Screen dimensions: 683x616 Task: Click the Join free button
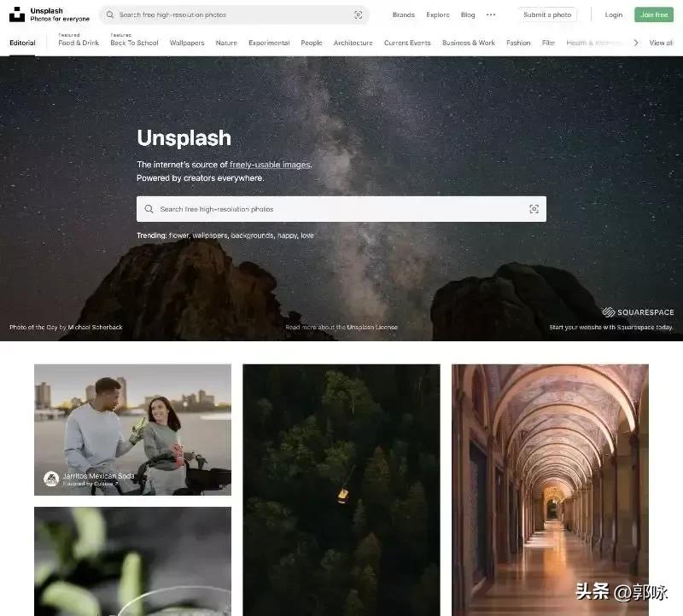coord(654,15)
